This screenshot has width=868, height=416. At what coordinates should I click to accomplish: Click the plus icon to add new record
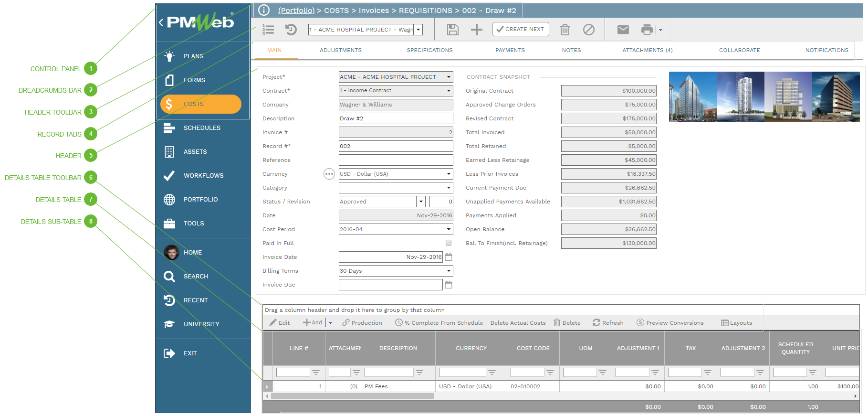[x=476, y=30]
